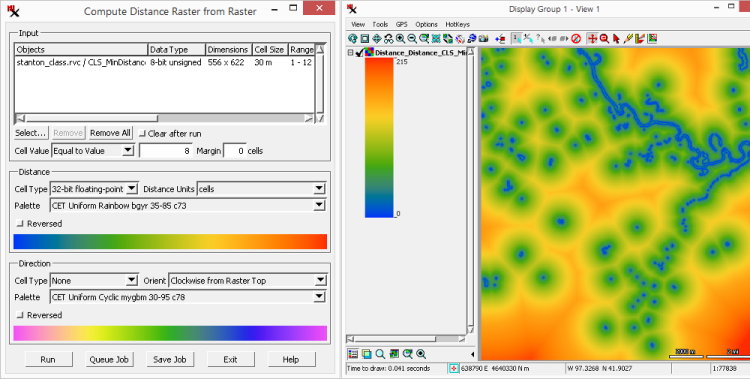Click the Run button
Image resolution: width=750 pixels, height=379 pixels.
click(x=48, y=359)
